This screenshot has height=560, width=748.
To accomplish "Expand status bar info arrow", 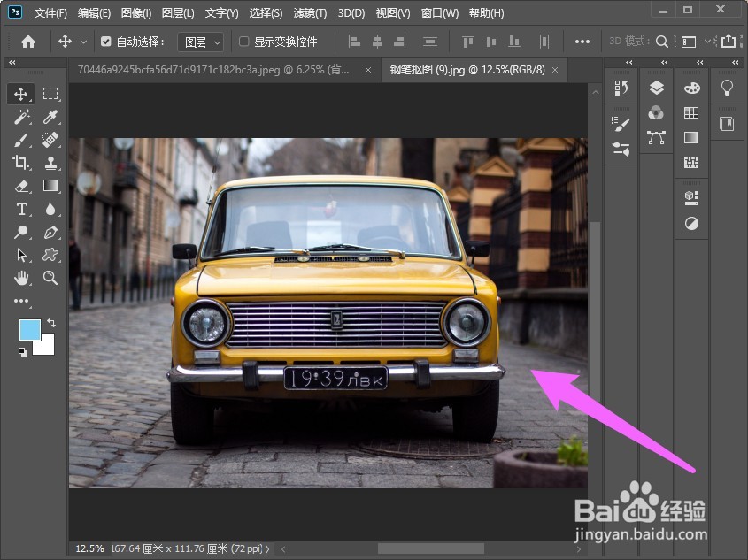I will 267,549.
